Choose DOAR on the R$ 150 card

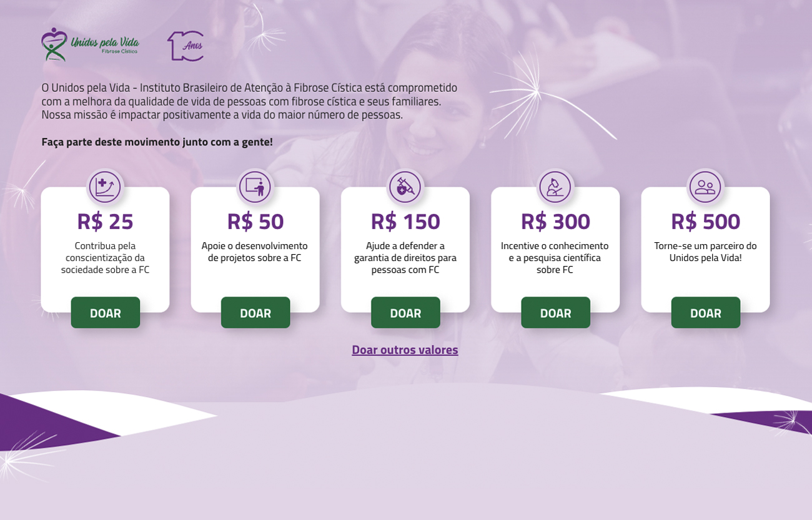(405, 313)
